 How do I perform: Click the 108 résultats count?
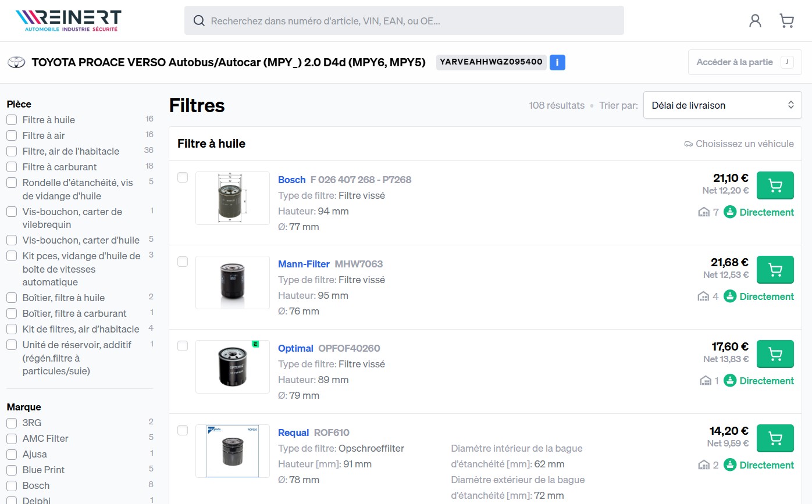pos(557,105)
